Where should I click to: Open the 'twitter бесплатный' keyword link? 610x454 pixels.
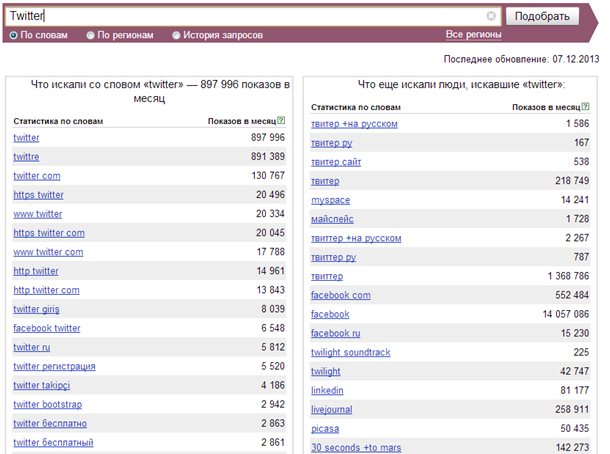coord(53,443)
